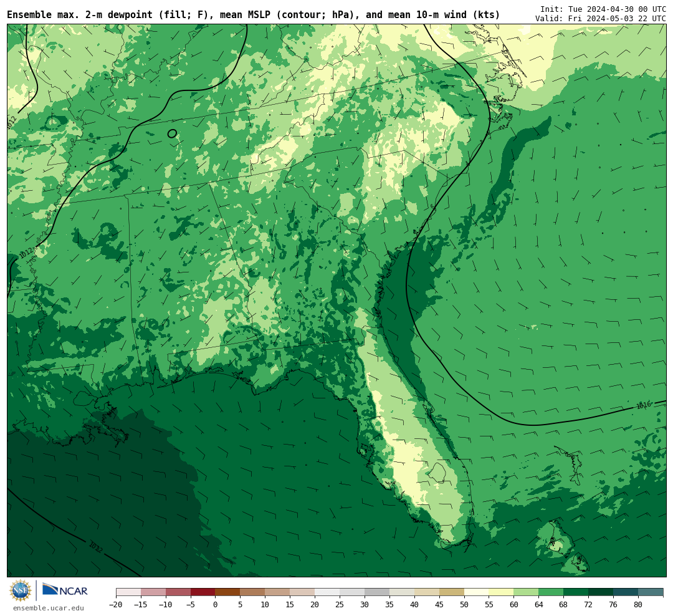
Task: Click the colorbar tick label '25'
Action: tap(340, 605)
